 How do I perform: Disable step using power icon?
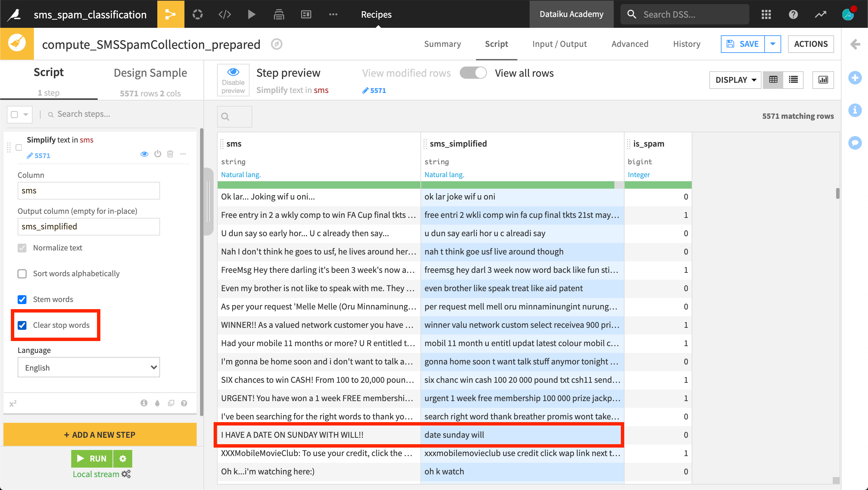click(158, 154)
